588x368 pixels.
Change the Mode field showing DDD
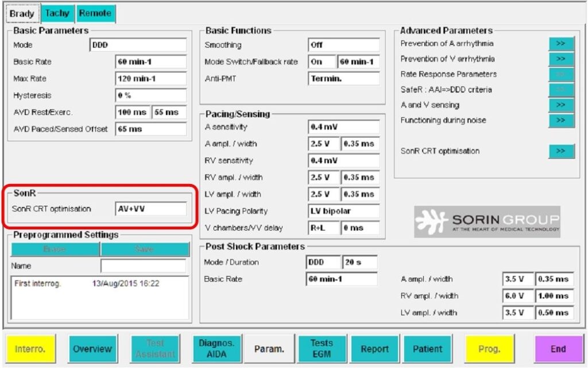pyautogui.click(x=138, y=45)
